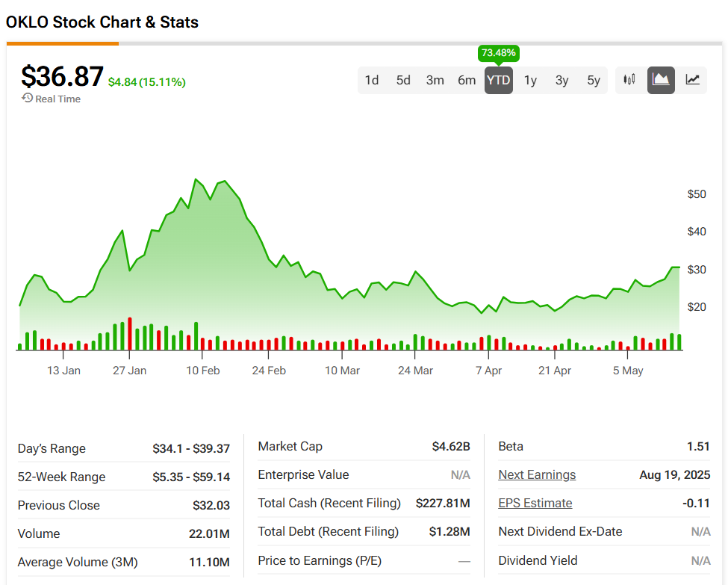
Task: Click the Day's Range value $34.1 - $39.37
Action: click(x=191, y=448)
